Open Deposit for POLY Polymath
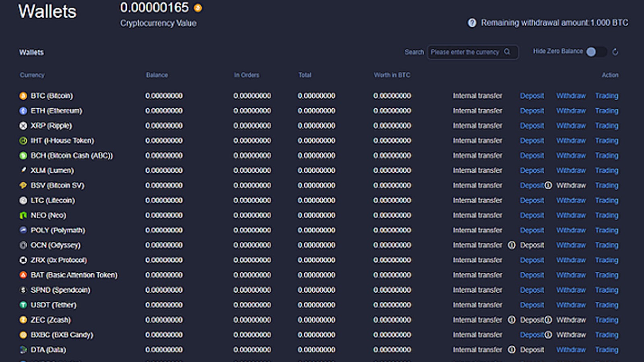The image size is (644, 362). [x=532, y=230]
